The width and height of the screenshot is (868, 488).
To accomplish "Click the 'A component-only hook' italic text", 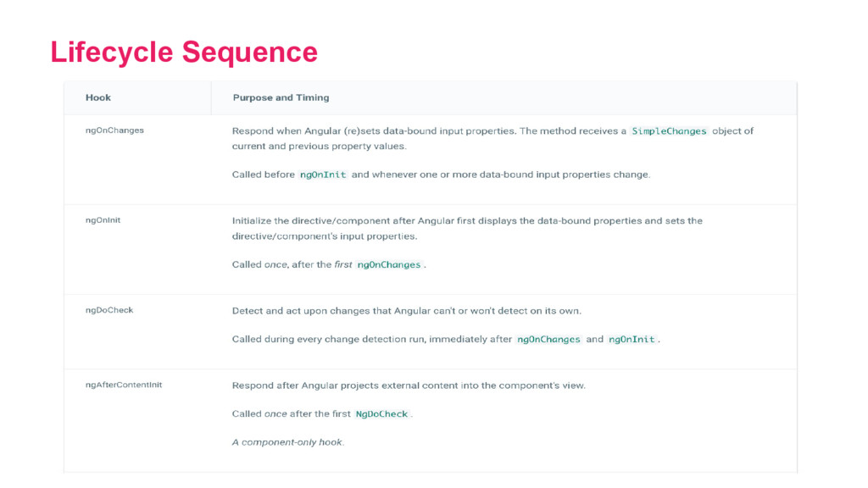I will (288, 442).
